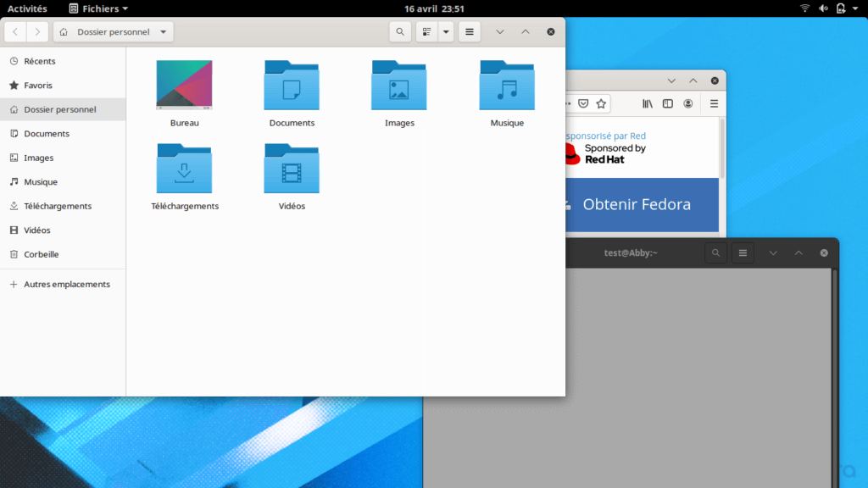868x488 pixels.
Task: Minimize the Files window
Action: (x=500, y=32)
